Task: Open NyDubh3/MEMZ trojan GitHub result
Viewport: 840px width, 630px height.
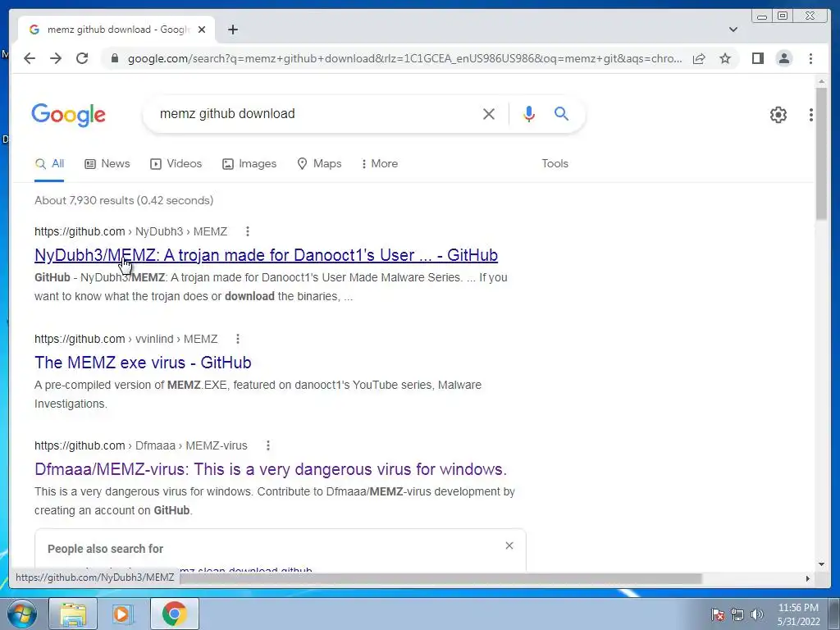Action: point(266,255)
